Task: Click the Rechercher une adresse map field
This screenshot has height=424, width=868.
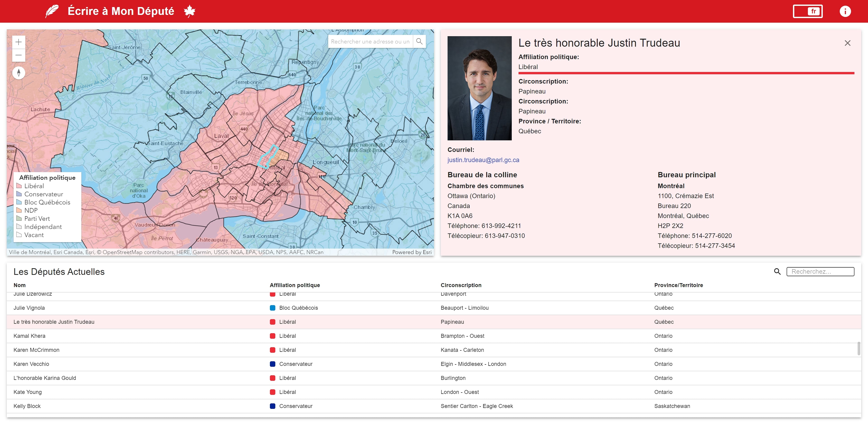Action: (x=370, y=41)
